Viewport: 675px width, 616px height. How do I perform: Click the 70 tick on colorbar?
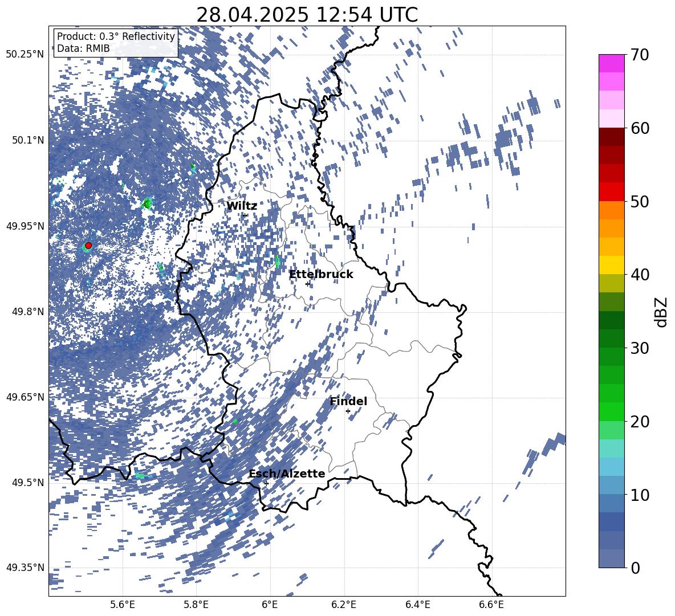[640, 55]
